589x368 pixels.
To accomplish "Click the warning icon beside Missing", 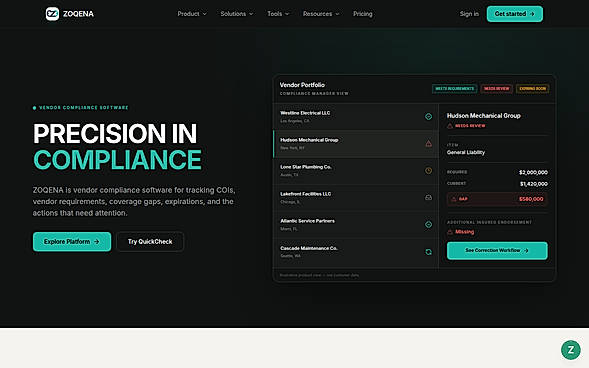I will [x=450, y=232].
